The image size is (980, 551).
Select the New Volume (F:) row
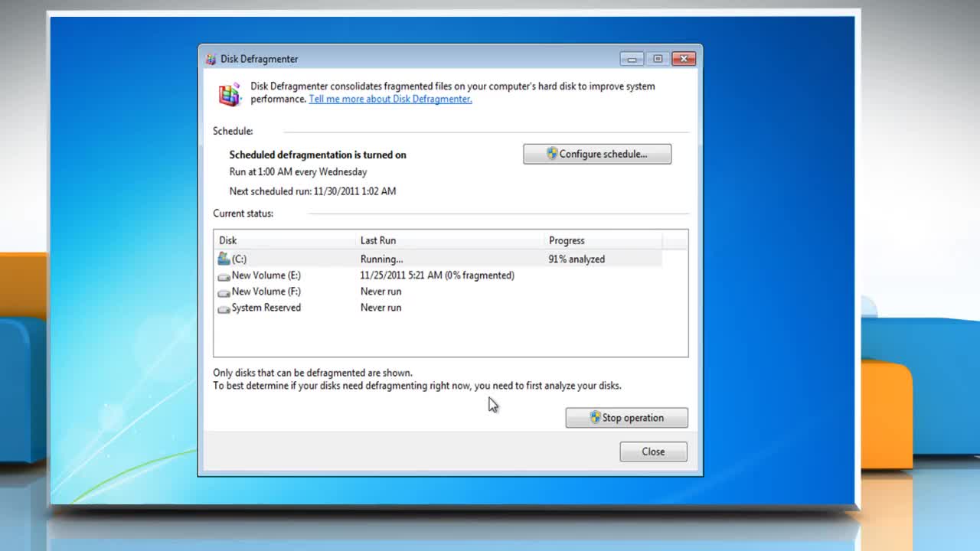[x=439, y=292]
